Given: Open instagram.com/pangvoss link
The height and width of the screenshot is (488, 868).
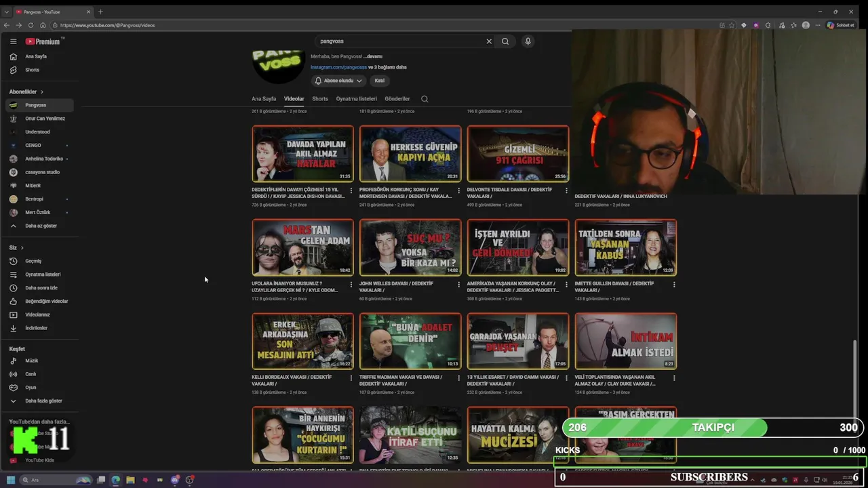Looking at the screenshot, I should [338, 67].
